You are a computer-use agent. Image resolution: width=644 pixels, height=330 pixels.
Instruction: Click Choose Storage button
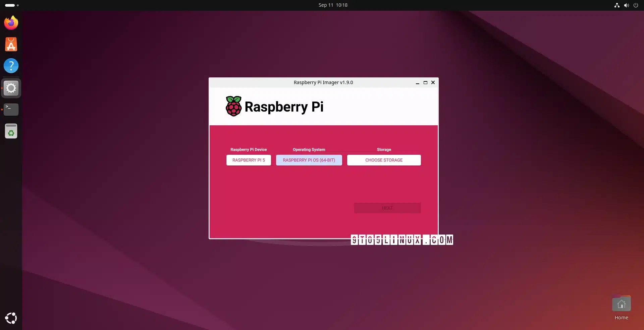(x=384, y=160)
